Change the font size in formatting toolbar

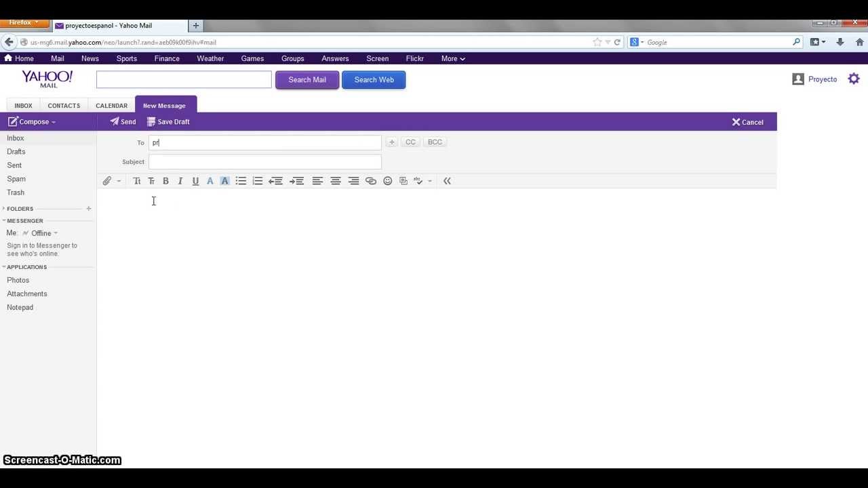tap(151, 181)
